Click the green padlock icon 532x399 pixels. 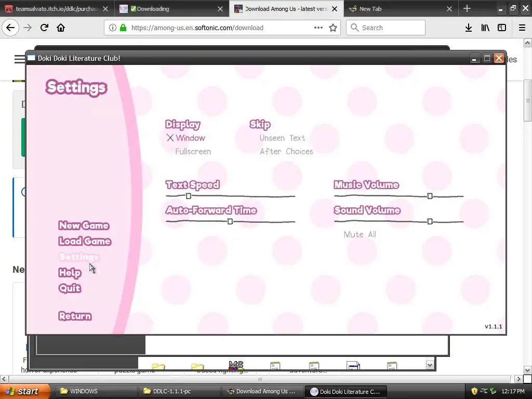click(123, 28)
